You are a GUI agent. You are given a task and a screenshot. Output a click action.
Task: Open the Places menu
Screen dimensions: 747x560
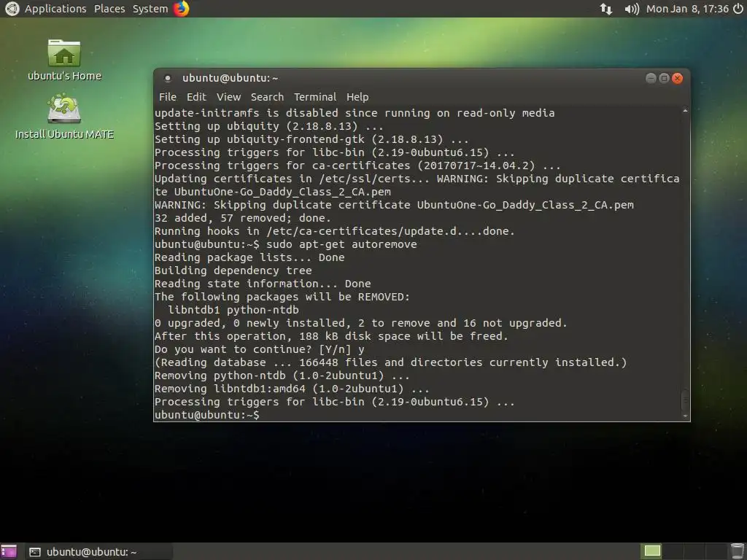[109, 9]
